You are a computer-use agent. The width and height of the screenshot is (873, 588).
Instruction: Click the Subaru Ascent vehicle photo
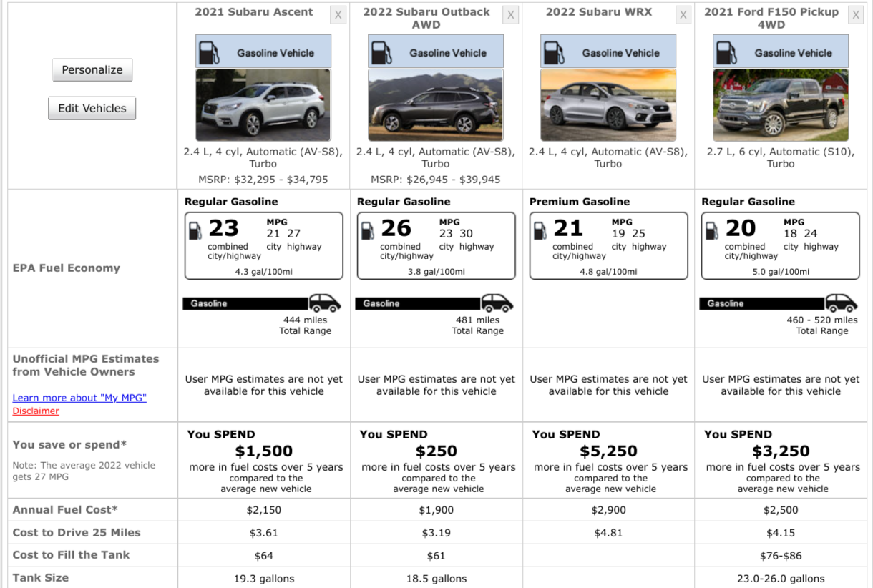pos(263,105)
